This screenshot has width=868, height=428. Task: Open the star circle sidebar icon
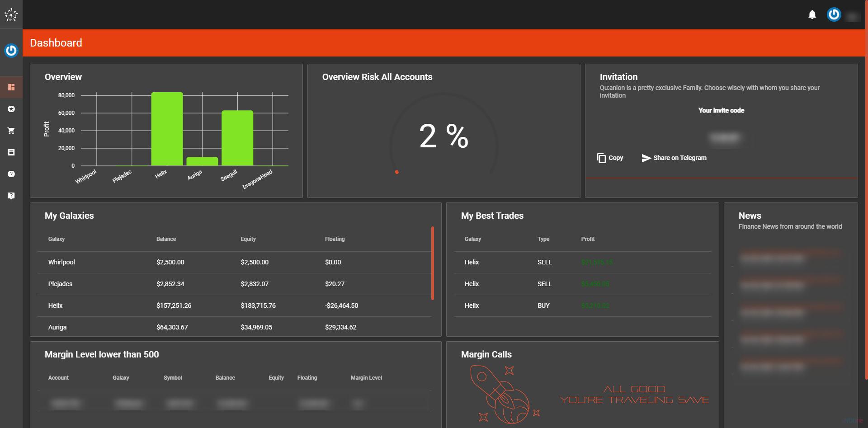tap(11, 109)
